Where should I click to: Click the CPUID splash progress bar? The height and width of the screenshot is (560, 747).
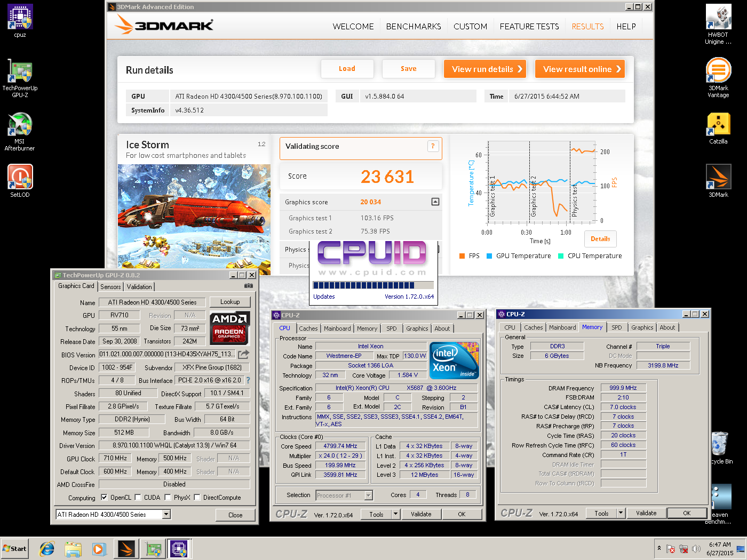point(373,285)
